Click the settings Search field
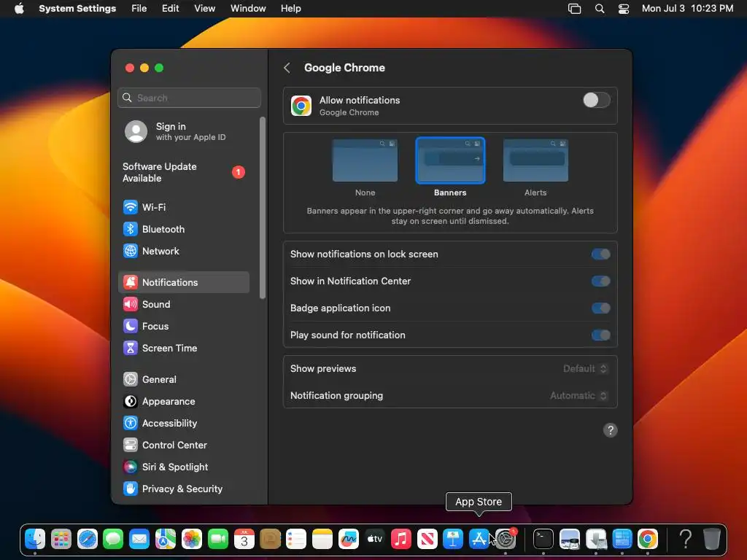747x560 pixels. click(x=189, y=98)
